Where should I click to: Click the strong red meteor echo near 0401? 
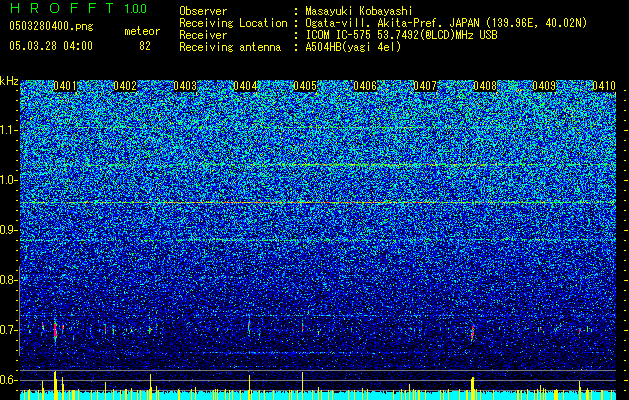tap(55, 331)
